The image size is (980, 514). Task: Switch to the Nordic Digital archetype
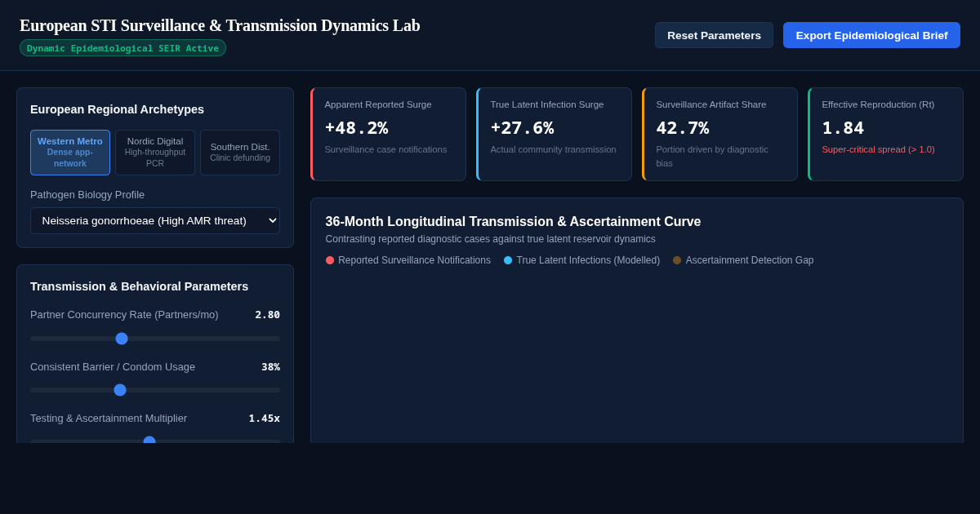click(155, 153)
